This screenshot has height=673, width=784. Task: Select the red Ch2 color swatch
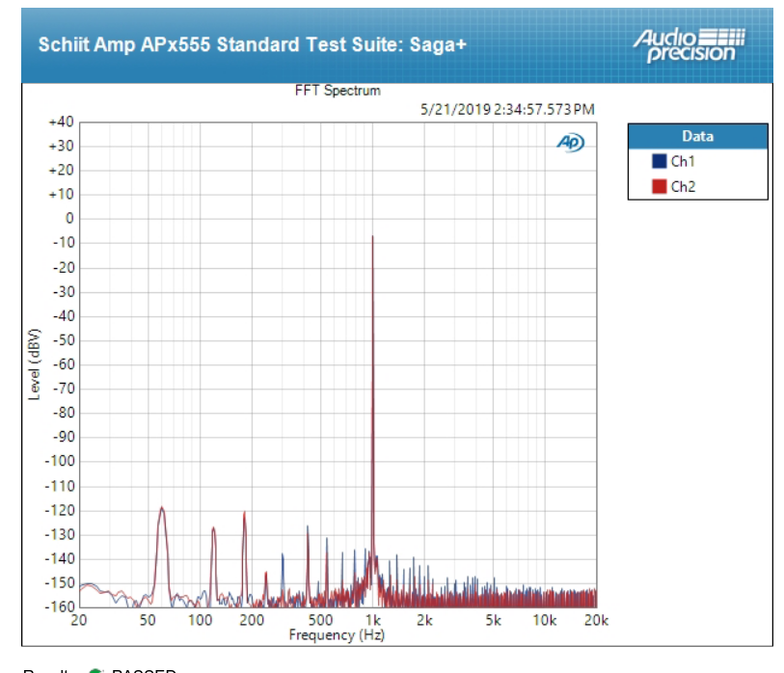point(659,186)
